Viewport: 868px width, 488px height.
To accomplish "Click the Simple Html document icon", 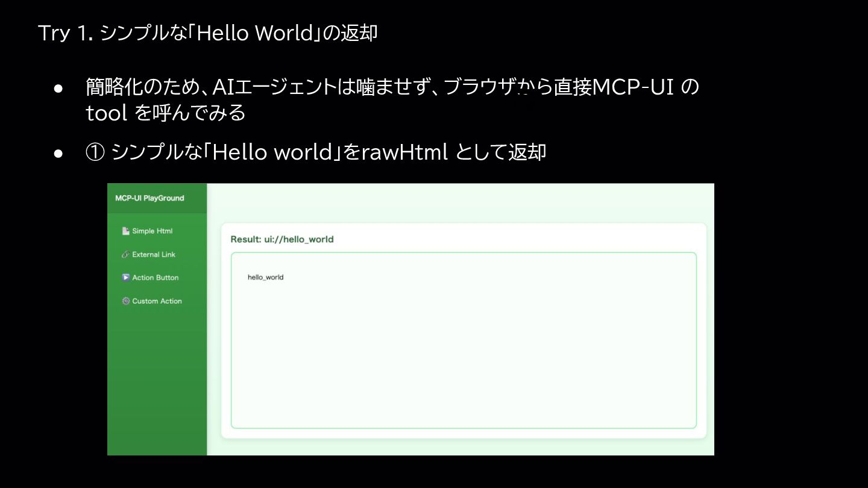I will (x=126, y=231).
